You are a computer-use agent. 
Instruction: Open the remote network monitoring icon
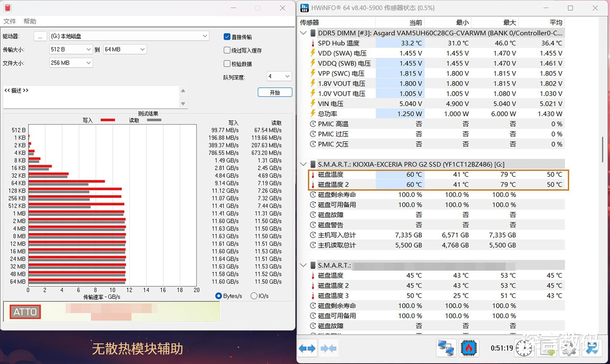point(446,348)
